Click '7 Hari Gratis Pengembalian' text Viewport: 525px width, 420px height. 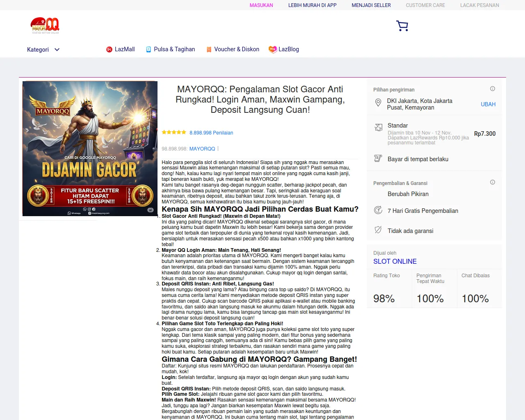[x=423, y=211]
